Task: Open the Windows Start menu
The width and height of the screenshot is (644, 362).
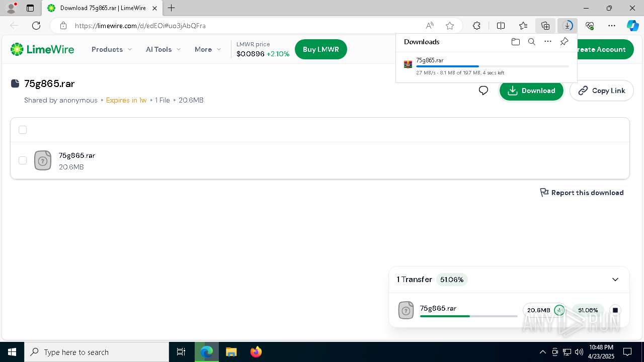Action: tap(12, 352)
